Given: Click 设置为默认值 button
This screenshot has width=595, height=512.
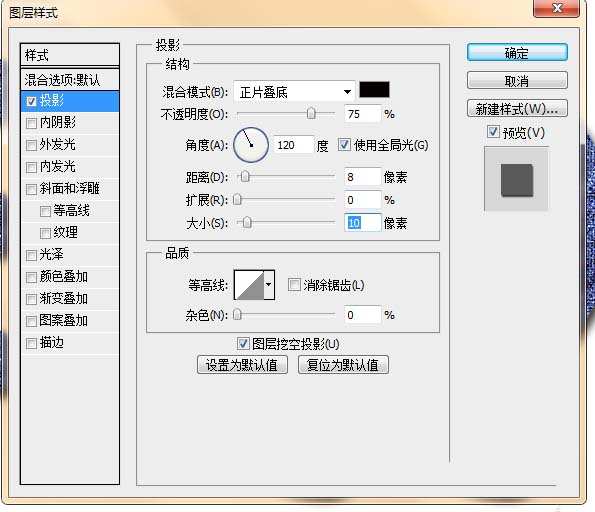Looking at the screenshot, I should [242, 365].
